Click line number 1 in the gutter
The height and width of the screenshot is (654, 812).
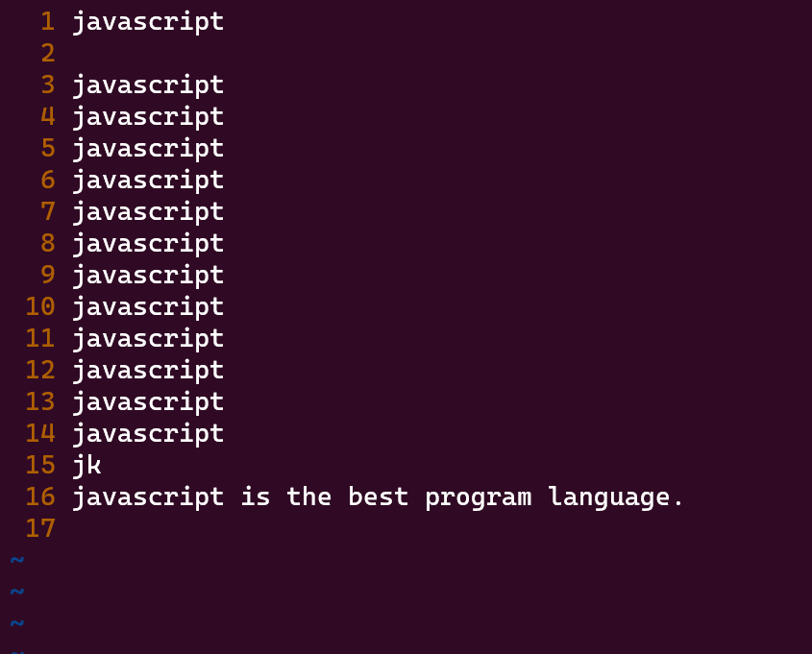point(47,21)
